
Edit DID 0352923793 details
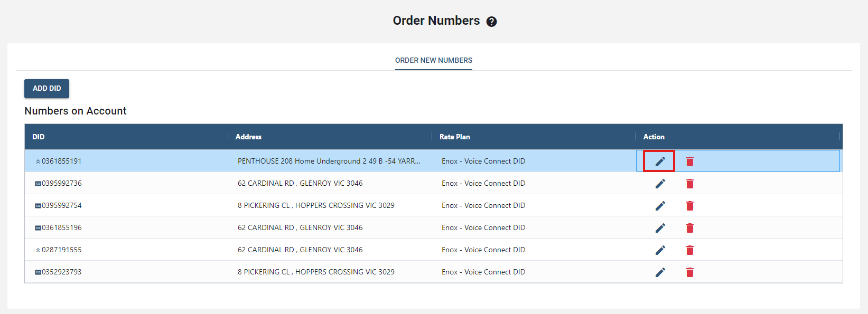[660, 272]
